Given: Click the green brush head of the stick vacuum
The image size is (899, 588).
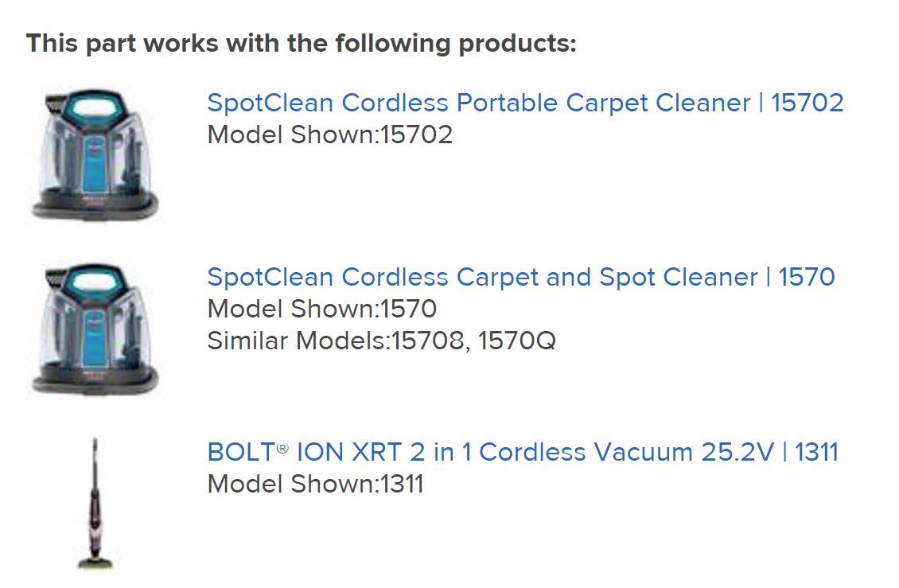Looking at the screenshot, I should tap(95, 564).
